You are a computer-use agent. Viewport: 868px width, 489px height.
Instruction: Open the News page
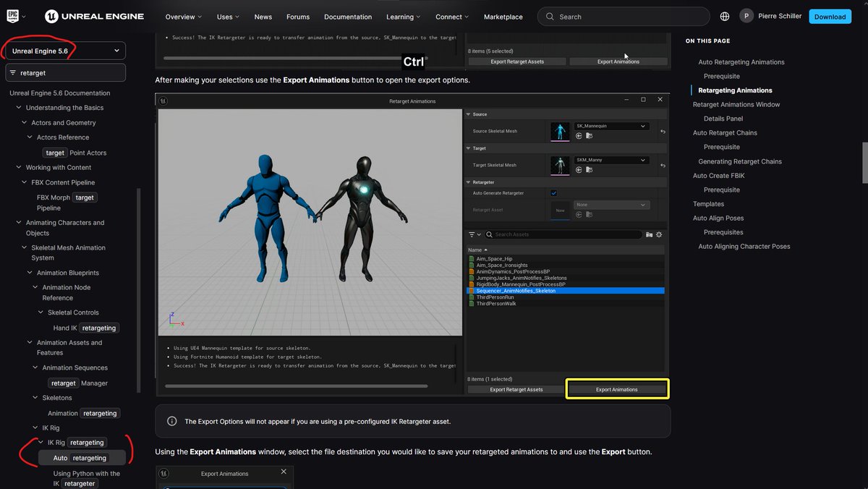pos(263,17)
